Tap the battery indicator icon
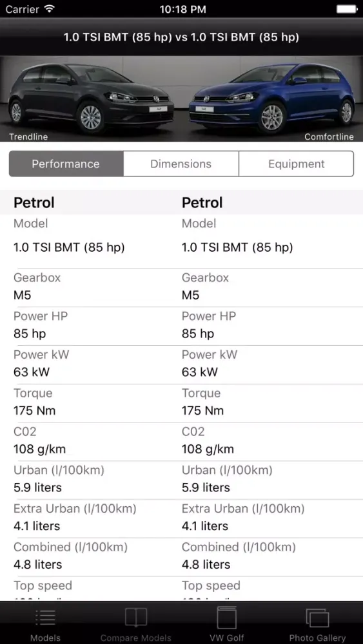Viewport: 363px width, 644px height. [x=346, y=8]
